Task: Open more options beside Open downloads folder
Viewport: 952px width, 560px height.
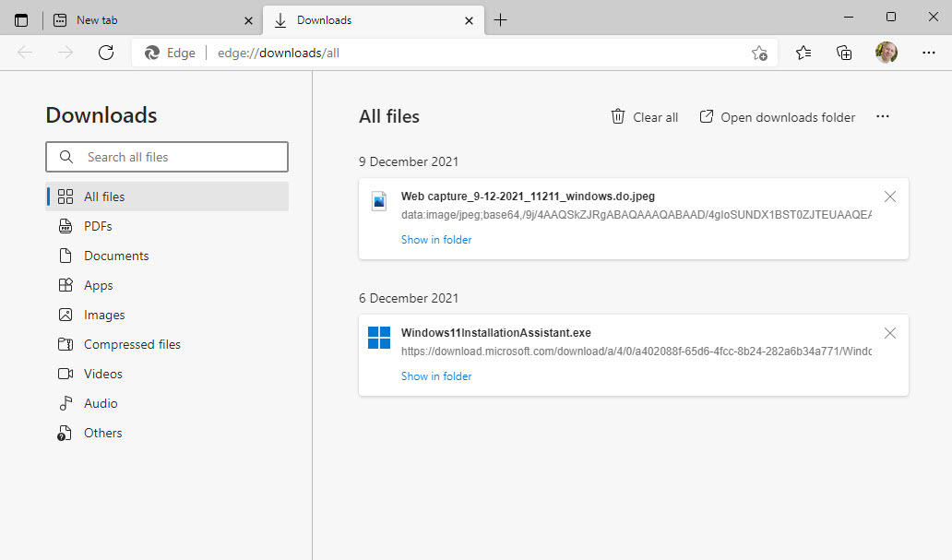Action: [883, 117]
